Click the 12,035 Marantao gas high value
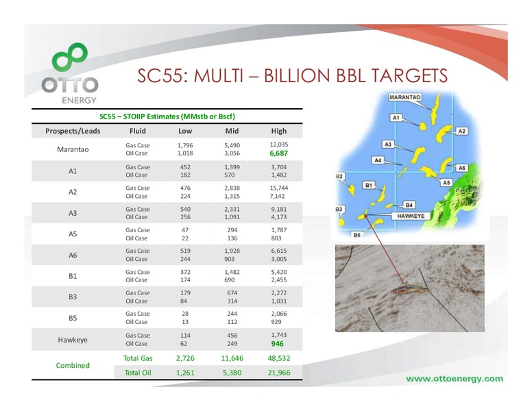Screen dimensions: 532x411 pyautogui.click(x=278, y=145)
